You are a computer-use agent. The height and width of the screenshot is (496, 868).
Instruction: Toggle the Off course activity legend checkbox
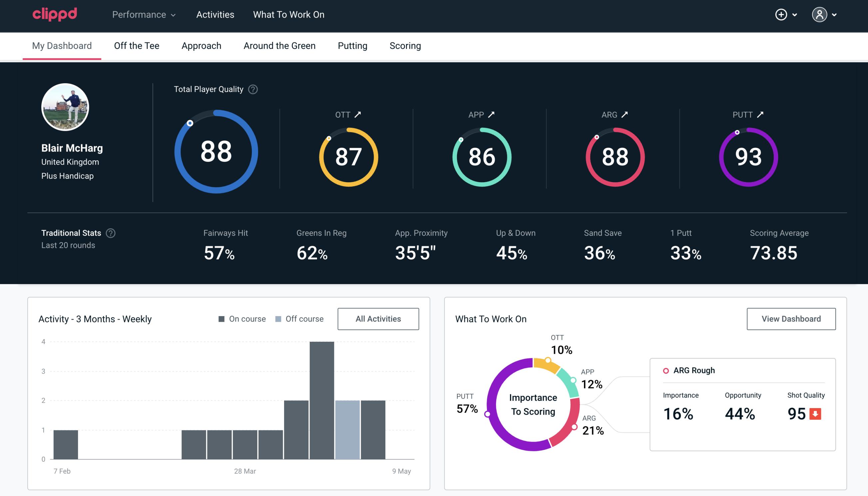point(278,319)
